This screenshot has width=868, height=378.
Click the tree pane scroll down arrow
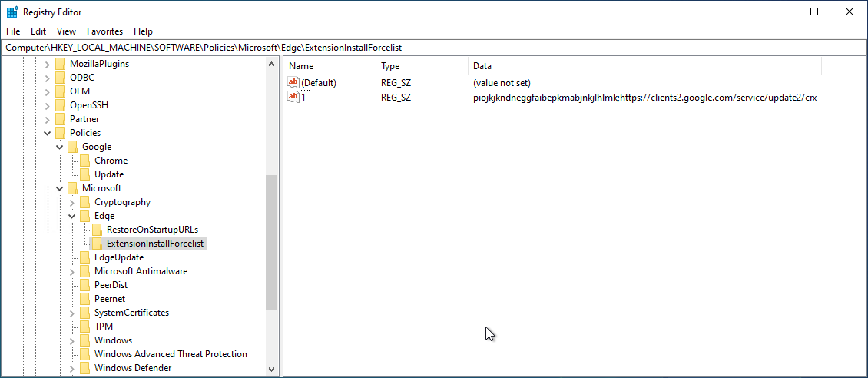(x=271, y=370)
